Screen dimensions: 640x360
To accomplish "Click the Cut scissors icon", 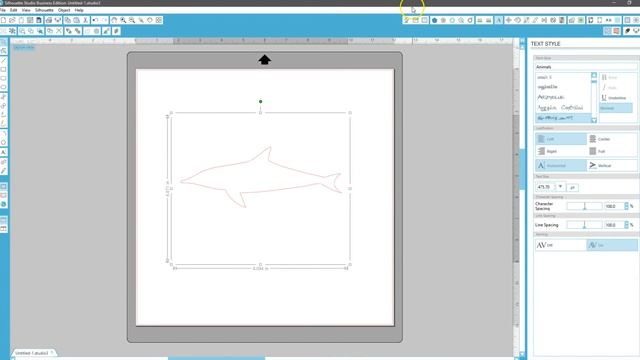I will pyautogui.click(x=85, y=20).
